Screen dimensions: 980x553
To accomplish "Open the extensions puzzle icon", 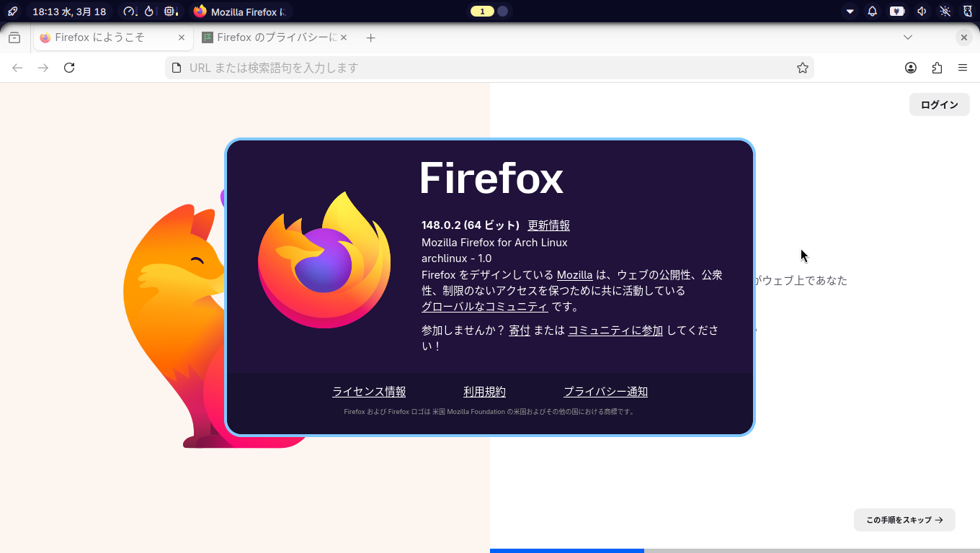I will click(x=937, y=68).
